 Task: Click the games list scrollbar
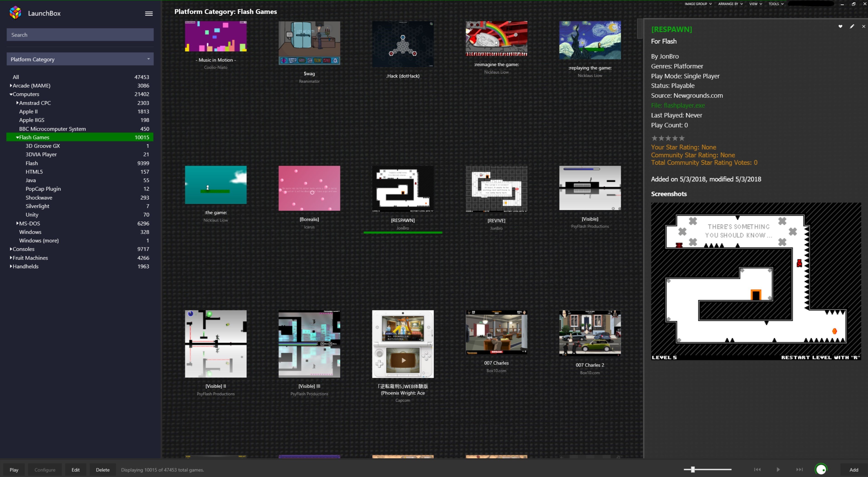coord(640,29)
